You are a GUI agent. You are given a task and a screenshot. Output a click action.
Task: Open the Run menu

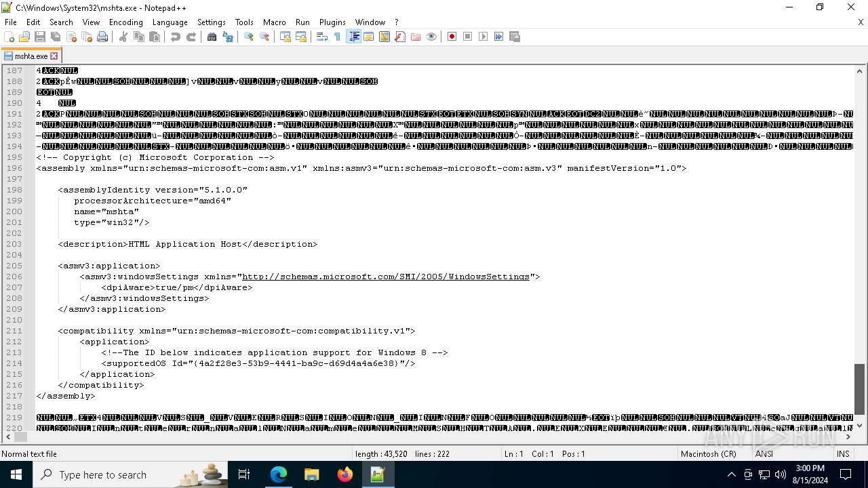(x=302, y=22)
